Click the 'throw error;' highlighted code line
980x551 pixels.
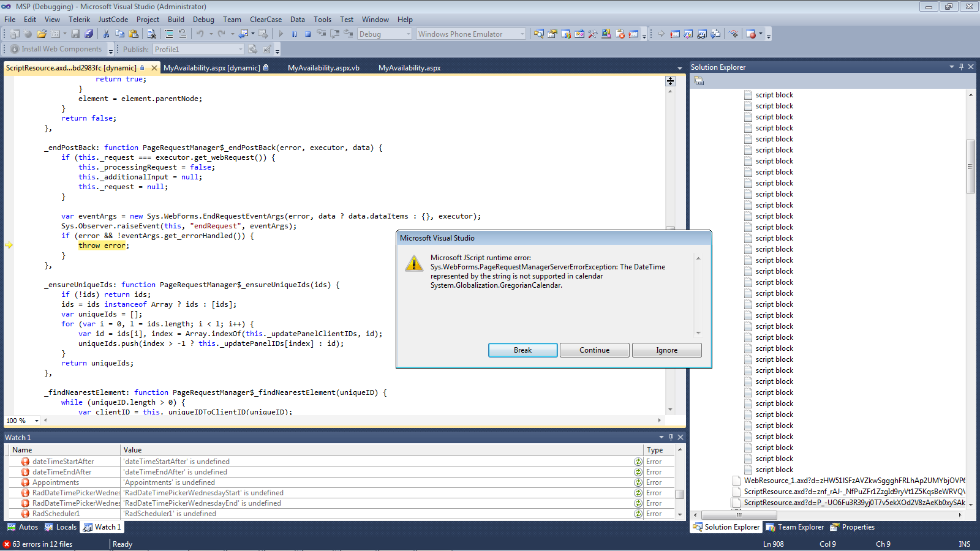point(104,246)
